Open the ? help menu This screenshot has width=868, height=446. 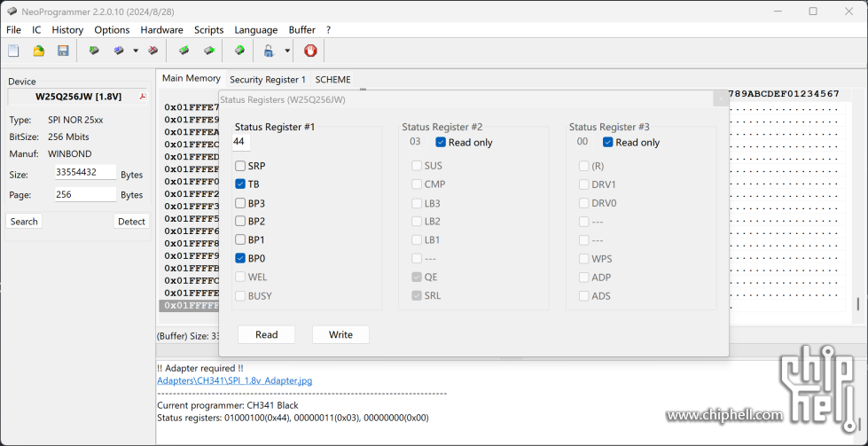[x=328, y=30]
